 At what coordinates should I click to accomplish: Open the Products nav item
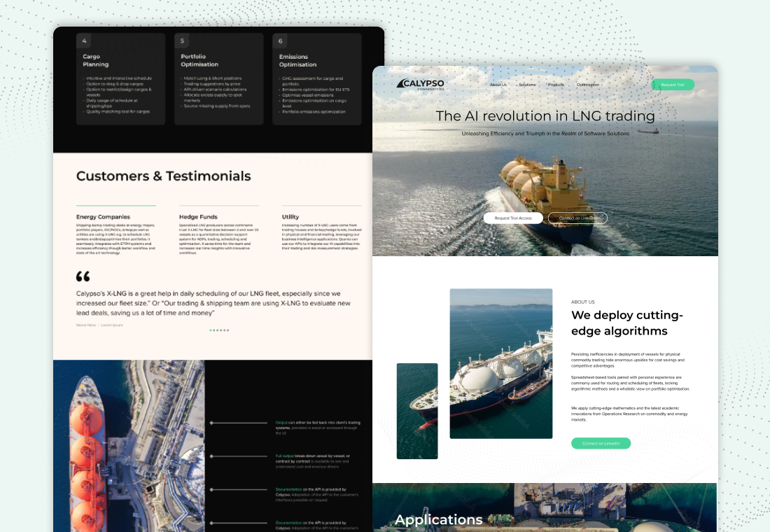556,85
